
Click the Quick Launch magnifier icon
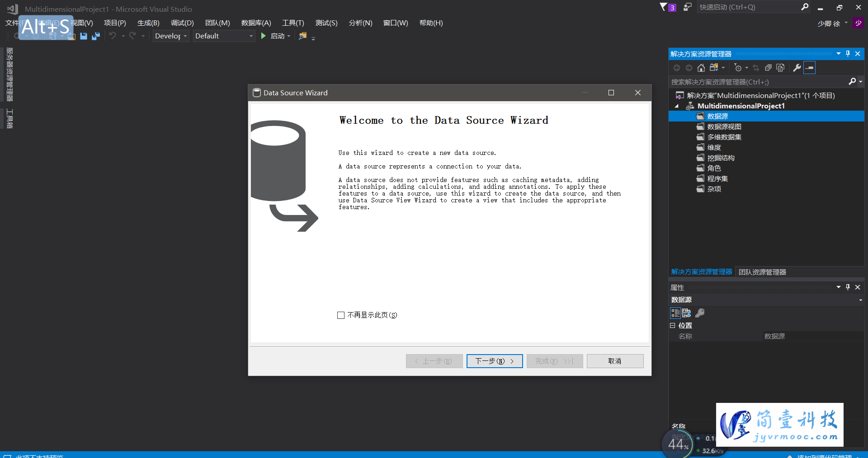(805, 7)
